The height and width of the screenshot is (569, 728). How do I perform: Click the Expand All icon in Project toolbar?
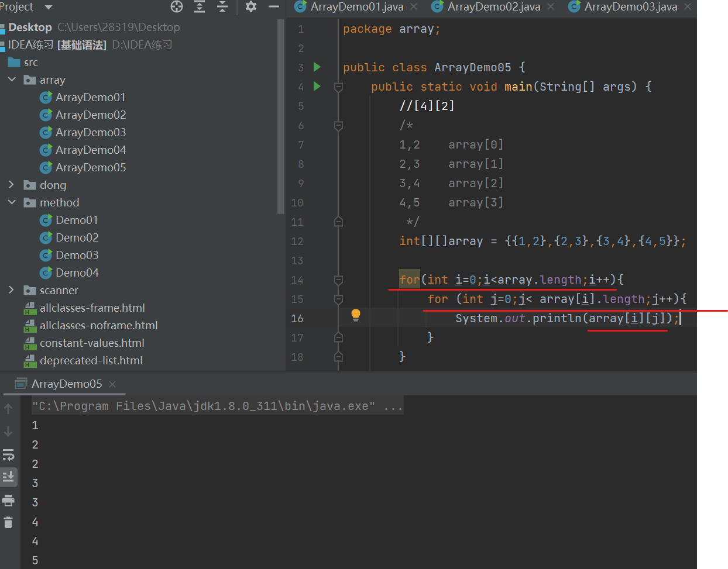click(x=200, y=6)
